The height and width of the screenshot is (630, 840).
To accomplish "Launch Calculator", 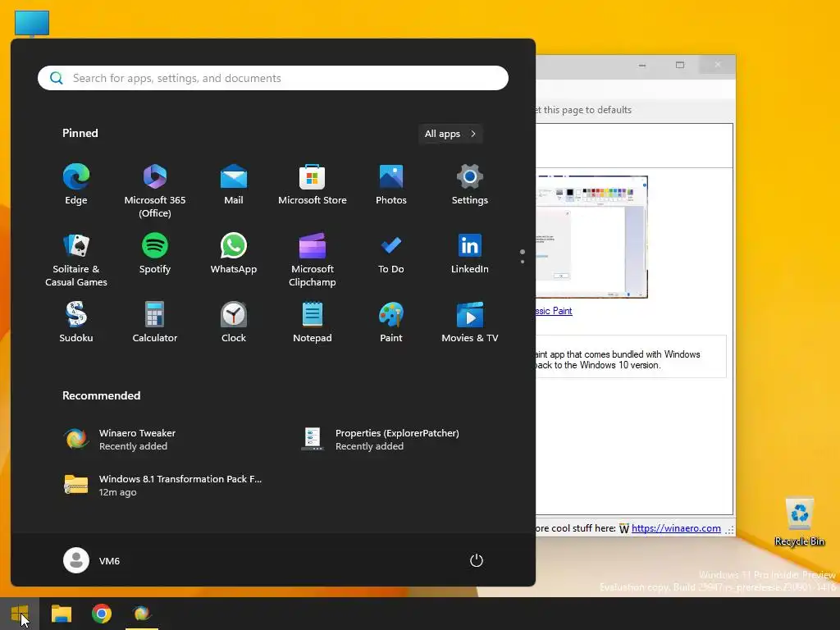I will [155, 322].
